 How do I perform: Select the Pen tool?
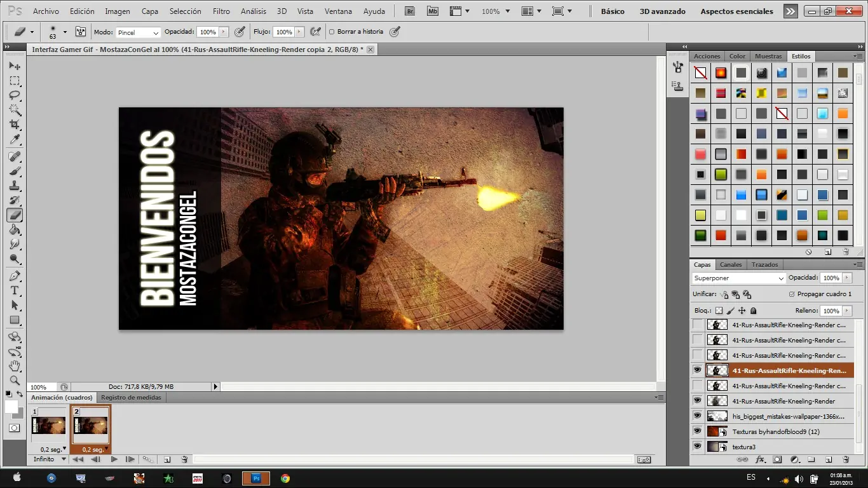pos(15,276)
